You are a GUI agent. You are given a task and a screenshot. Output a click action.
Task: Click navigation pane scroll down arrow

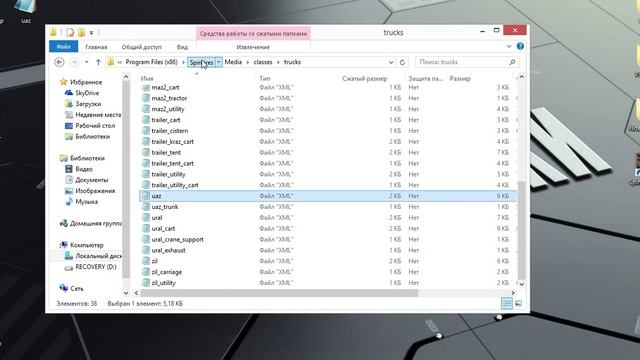click(x=126, y=293)
